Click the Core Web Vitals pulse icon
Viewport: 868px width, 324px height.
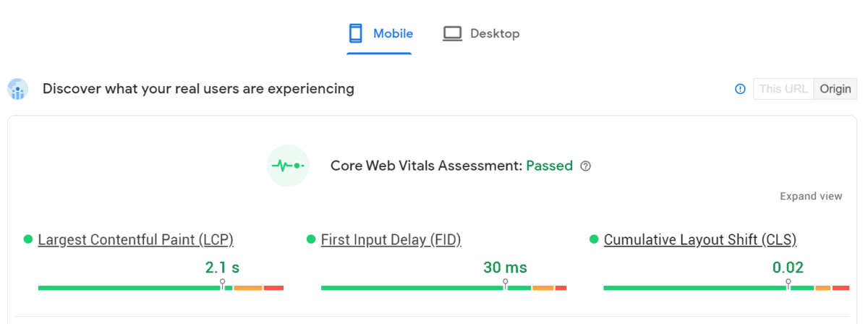coord(288,166)
